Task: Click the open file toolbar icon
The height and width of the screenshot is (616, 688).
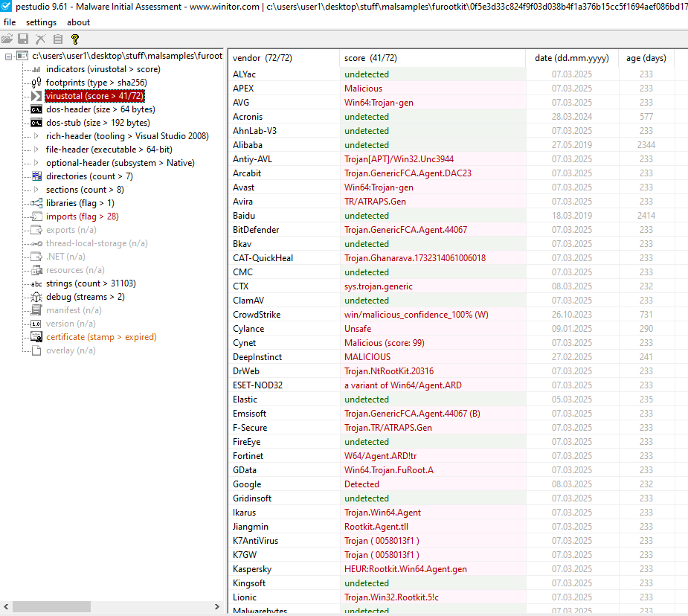Action: [x=7, y=39]
